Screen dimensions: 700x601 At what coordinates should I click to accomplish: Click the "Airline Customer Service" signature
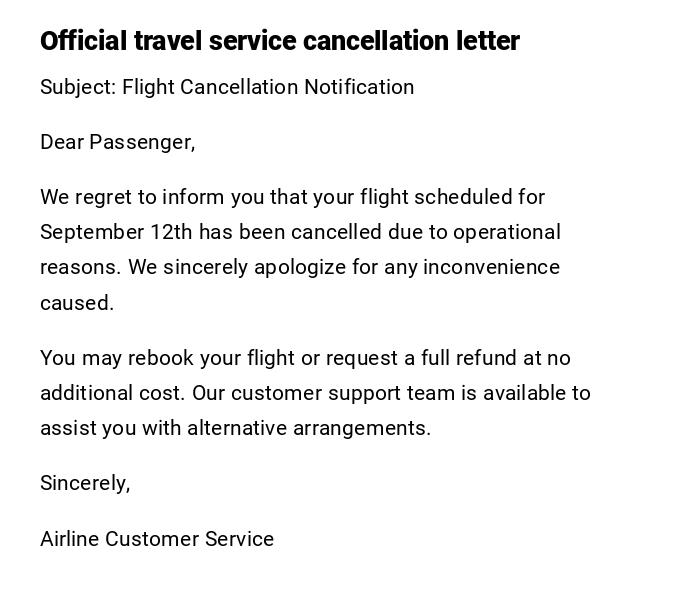(x=157, y=539)
